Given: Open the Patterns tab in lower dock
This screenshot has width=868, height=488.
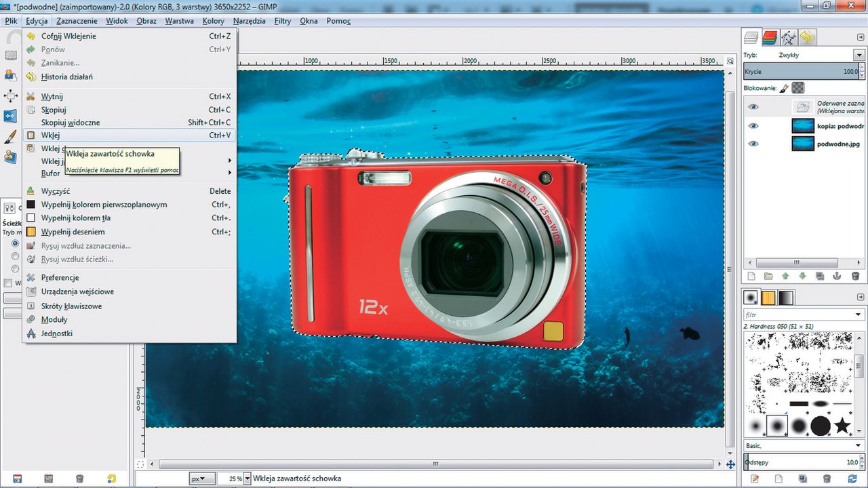Looking at the screenshot, I should (768, 297).
